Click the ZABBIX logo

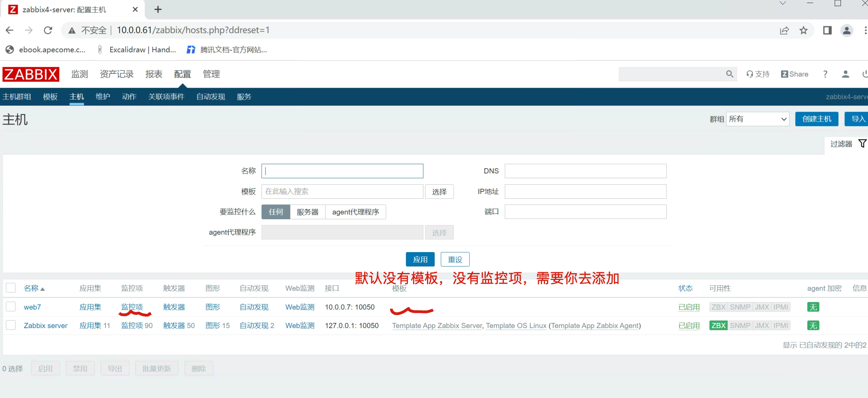tap(31, 74)
